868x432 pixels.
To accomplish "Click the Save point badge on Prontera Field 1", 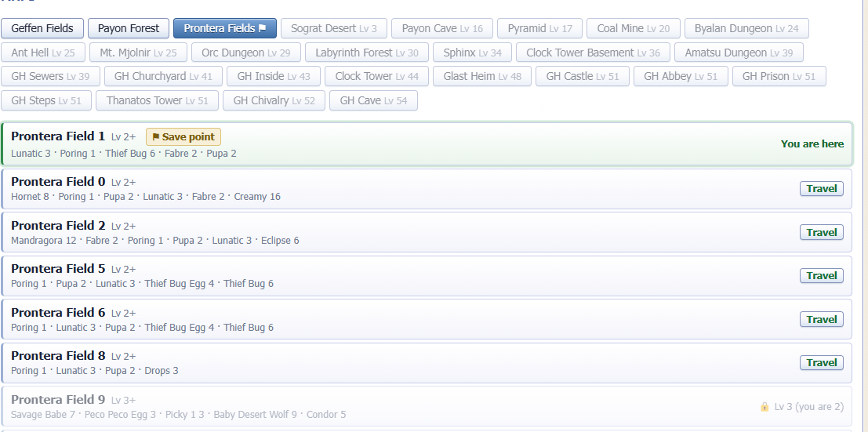I will pyautogui.click(x=183, y=136).
